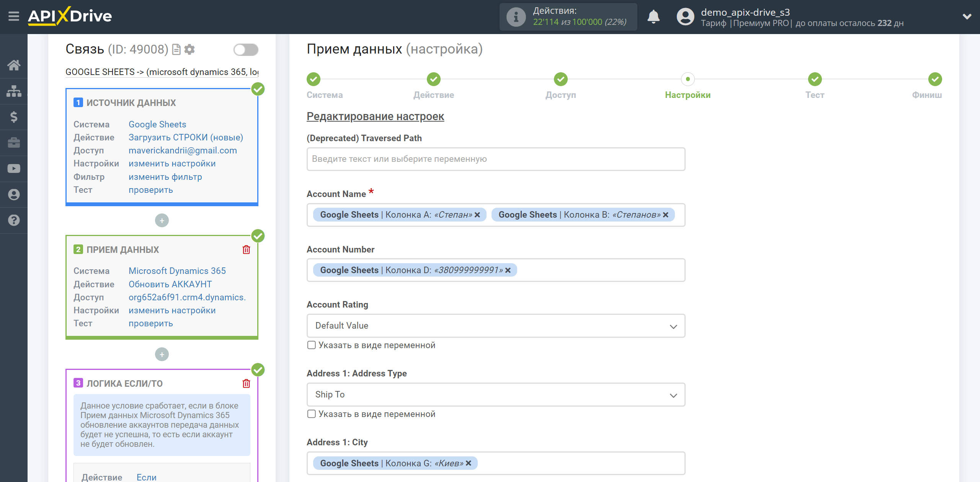Go to Home in sidebar
This screenshot has width=980, height=482.
click(14, 65)
